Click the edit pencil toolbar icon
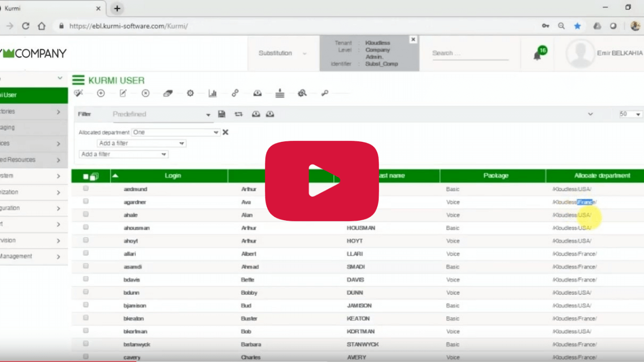The image size is (644, 362). point(123,93)
